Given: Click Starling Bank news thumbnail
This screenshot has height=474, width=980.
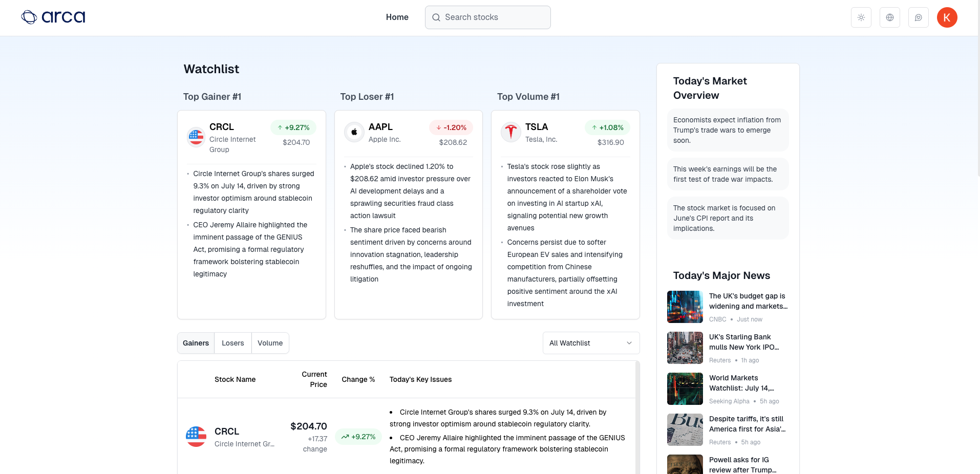Looking at the screenshot, I should tap(685, 348).
